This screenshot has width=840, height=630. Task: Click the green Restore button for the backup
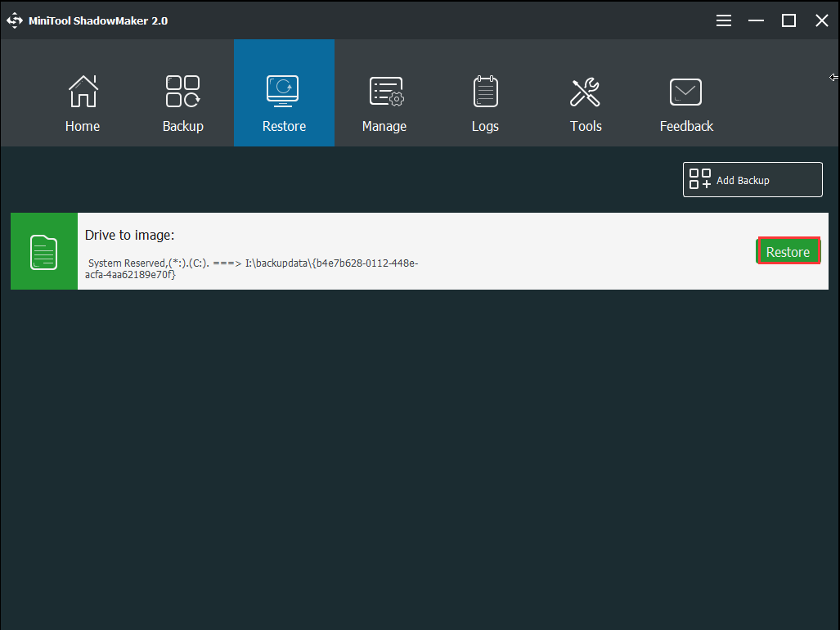[x=788, y=251]
